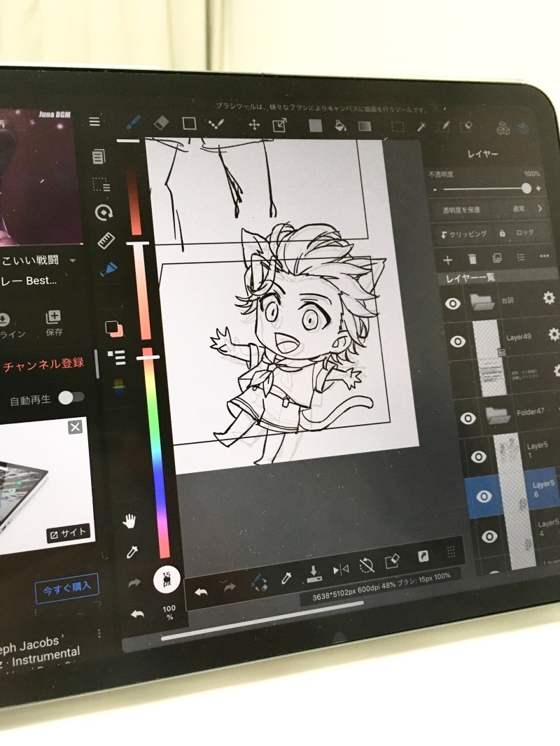Select the Hand pan tool
560x746 pixels.
coord(129,521)
